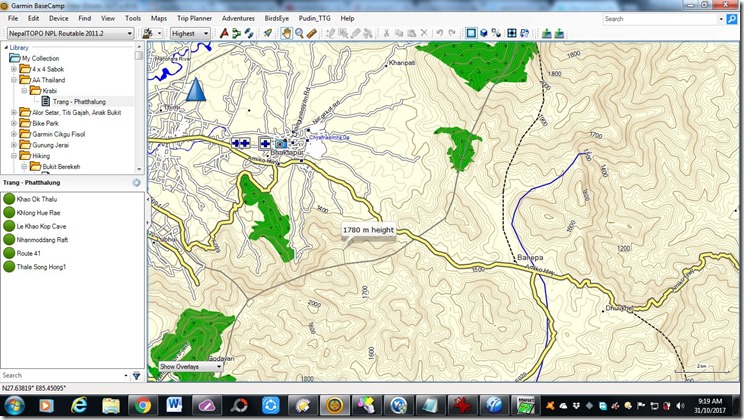Open the BirdsEye menu

point(277,18)
